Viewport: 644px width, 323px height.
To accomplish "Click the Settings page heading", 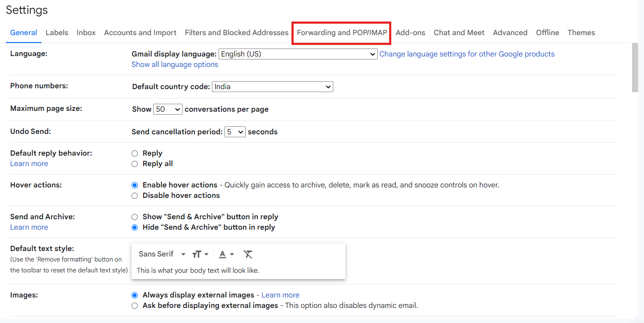I will pyautogui.click(x=27, y=10).
